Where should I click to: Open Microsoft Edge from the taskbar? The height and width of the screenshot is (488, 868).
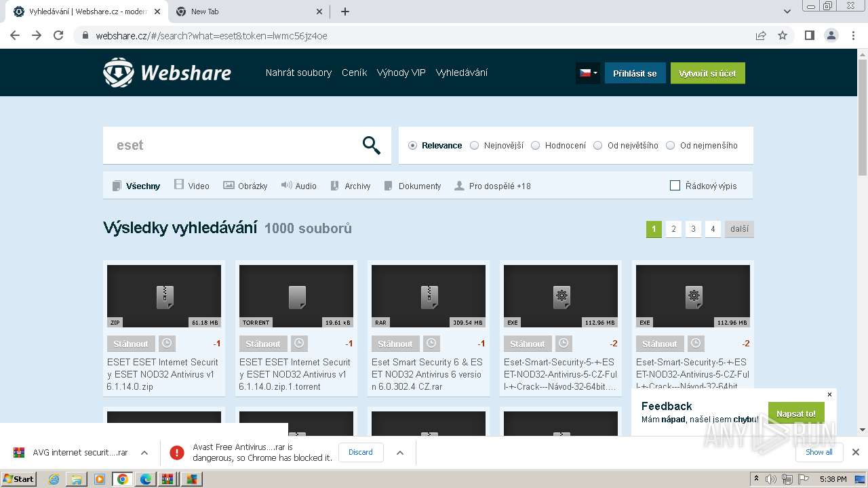[145, 479]
